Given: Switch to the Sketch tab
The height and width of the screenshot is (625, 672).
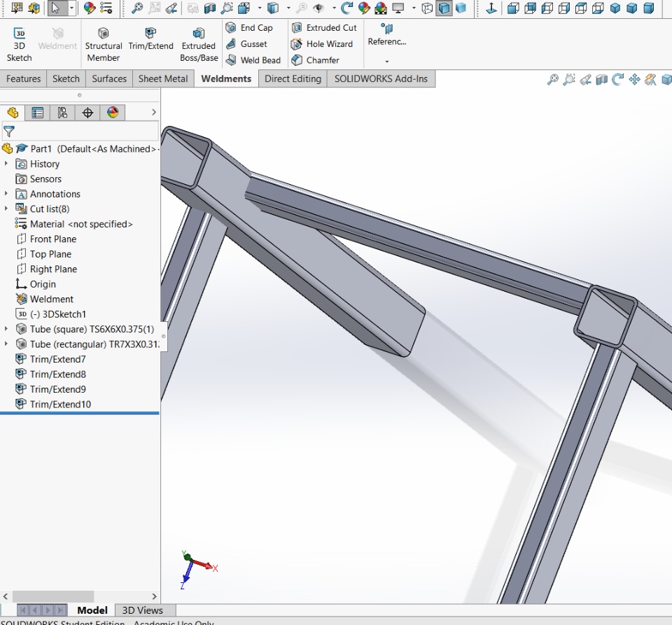Looking at the screenshot, I should pyautogui.click(x=66, y=79).
